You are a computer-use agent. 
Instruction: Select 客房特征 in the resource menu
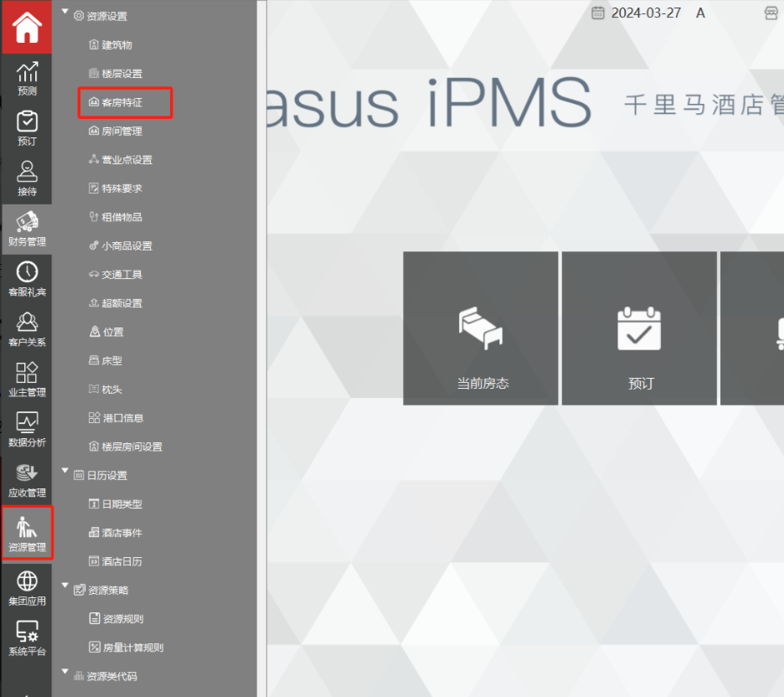121,102
